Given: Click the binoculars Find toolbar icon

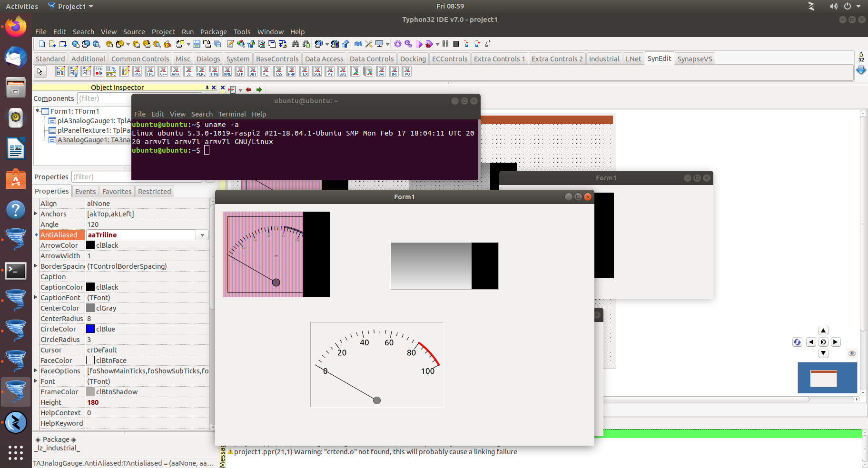Looking at the screenshot, I should [295, 44].
